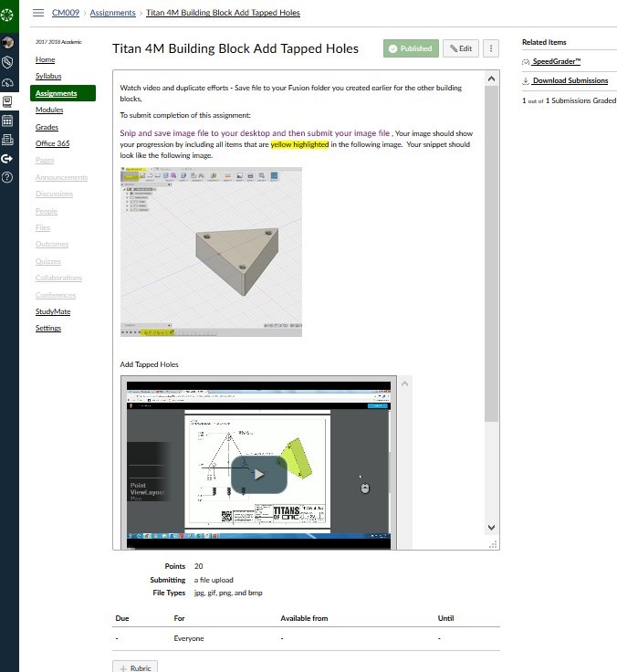The width and height of the screenshot is (617, 672).
Task: Click the Help question mark icon
Action: tap(8, 177)
